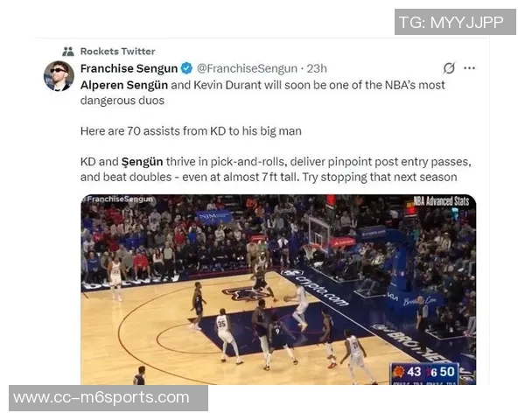Click bold Alperen Sengün at tweet start

[x=124, y=85]
